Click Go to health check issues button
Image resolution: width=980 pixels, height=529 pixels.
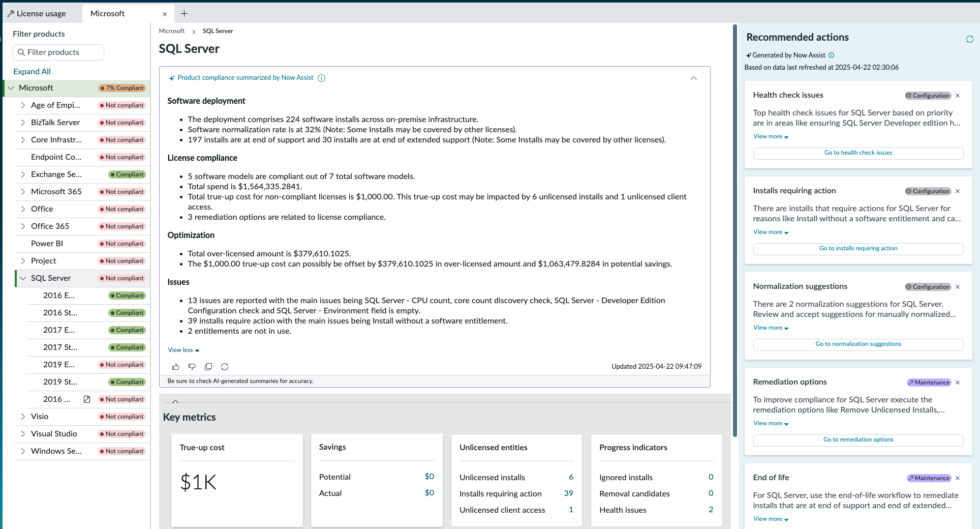pyautogui.click(x=858, y=153)
